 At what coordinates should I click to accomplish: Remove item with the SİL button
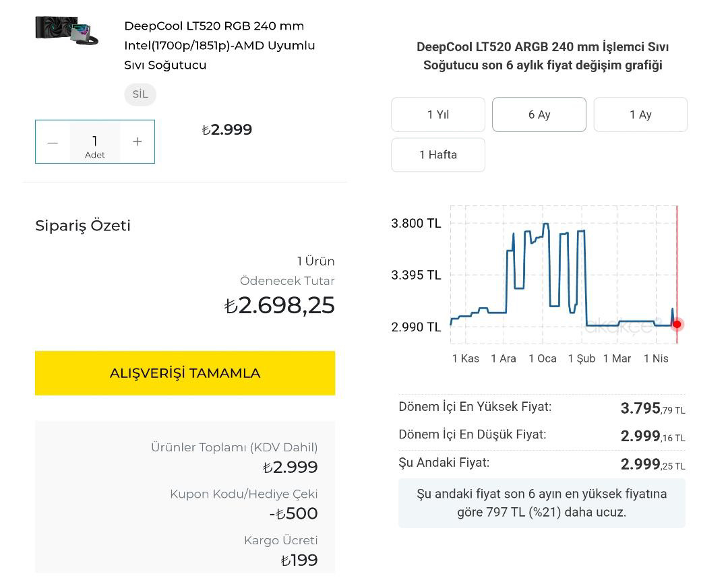140,94
